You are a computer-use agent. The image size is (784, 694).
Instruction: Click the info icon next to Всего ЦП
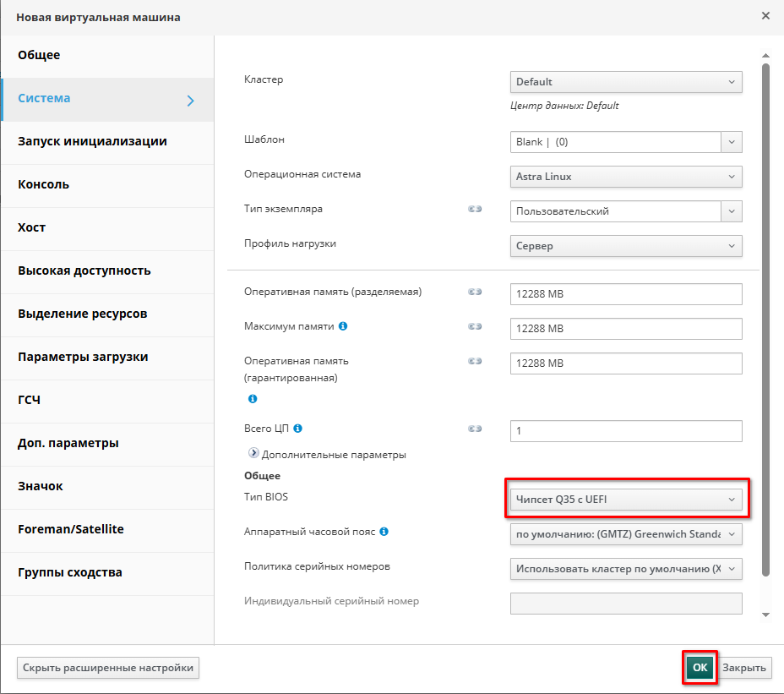pos(298,429)
